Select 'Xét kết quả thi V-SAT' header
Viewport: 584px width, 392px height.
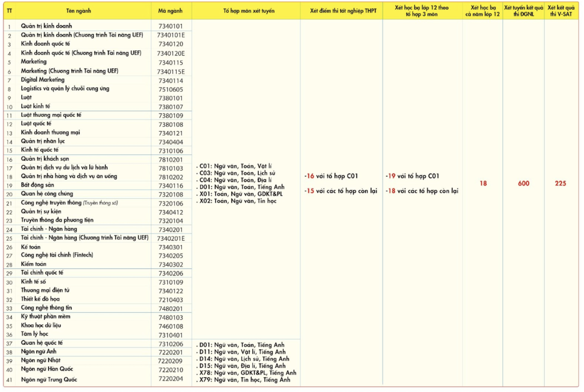click(561, 11)
